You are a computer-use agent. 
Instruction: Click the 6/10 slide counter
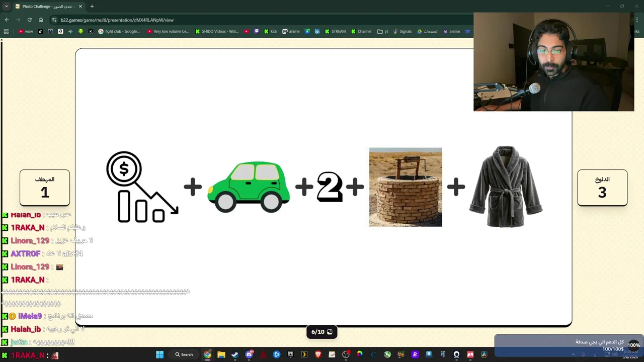[x=322, y=332]
